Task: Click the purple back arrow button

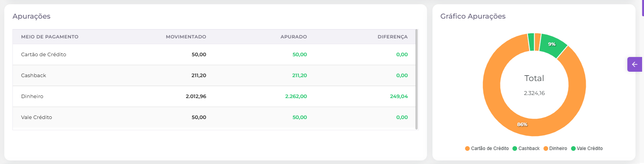Action: click(635, 64)
